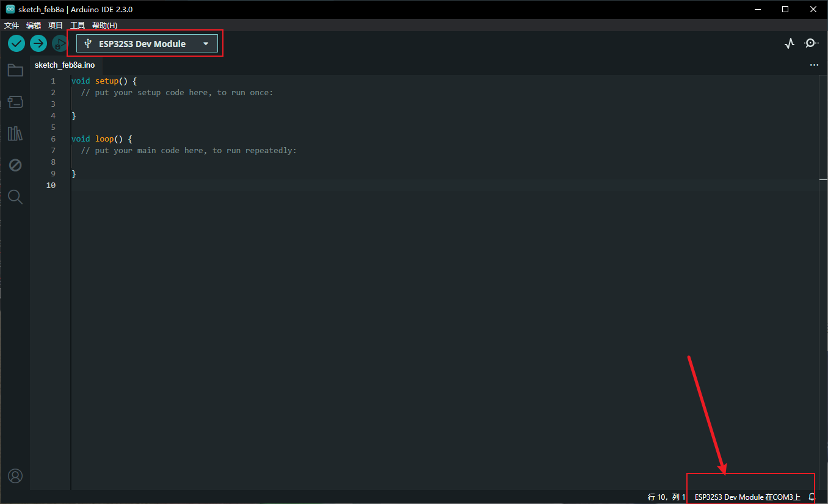828x504 pixels.
Task: Click the main code comment on line 7
Action: 189,150
